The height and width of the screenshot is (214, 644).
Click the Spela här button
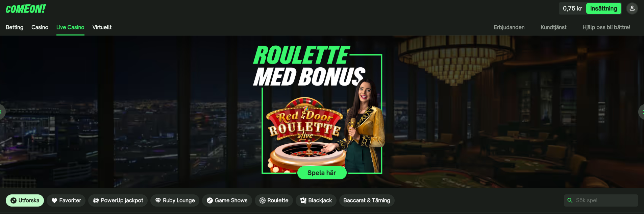point(322,173)
